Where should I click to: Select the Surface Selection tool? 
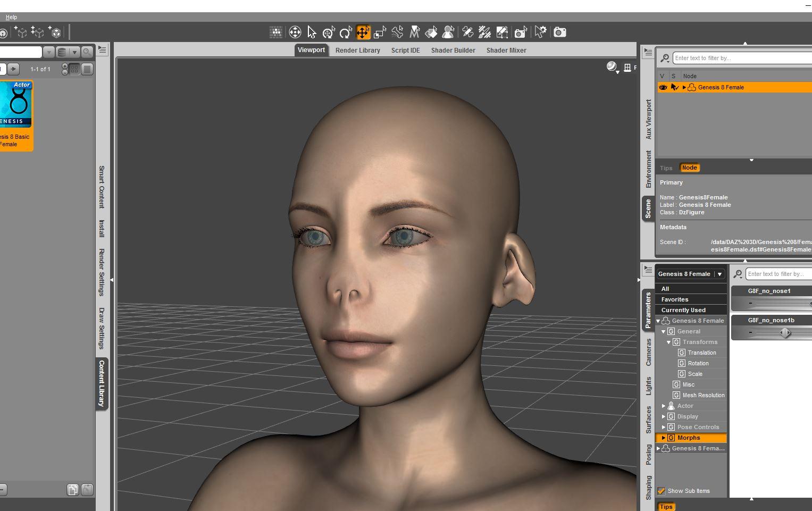(x=431, y=32)
